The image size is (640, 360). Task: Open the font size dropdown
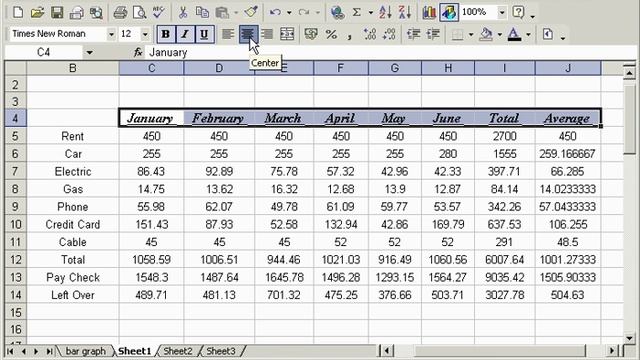point(145,34)
